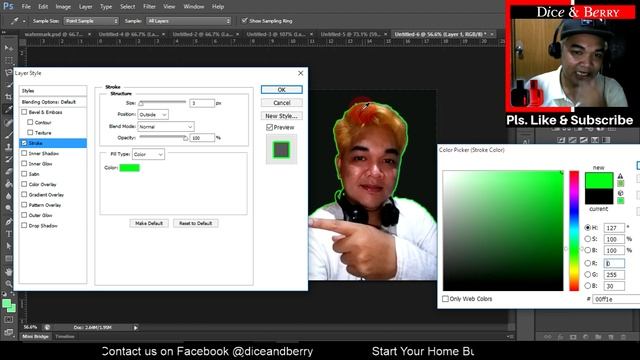Select the R red radio button

coord(587,263)
